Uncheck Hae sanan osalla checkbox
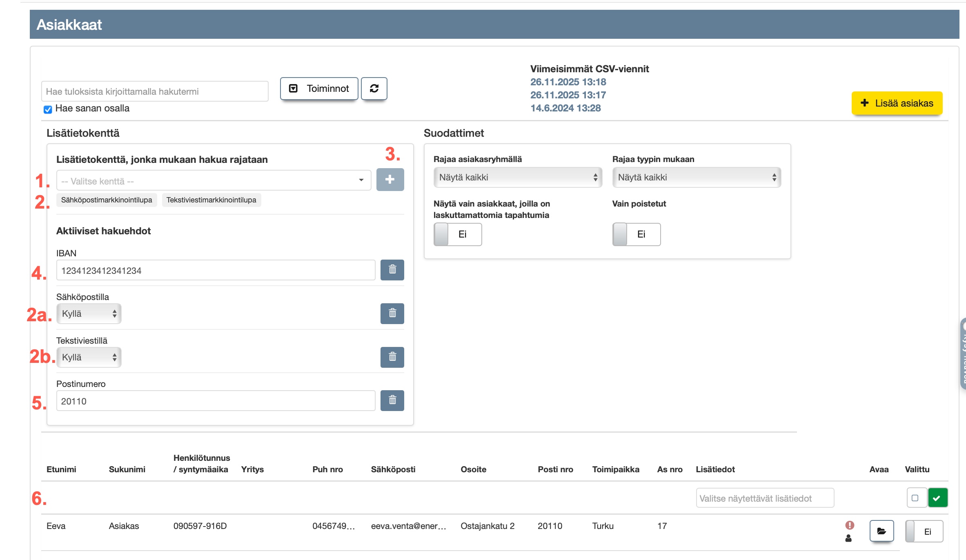Viewport: 966px width, 560px height. 48,109
